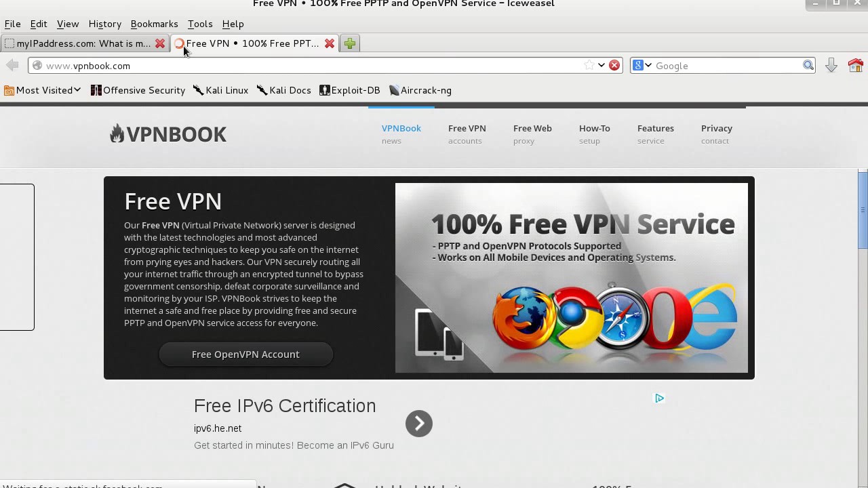The image size is (868, 488).
Task: Click the ipv6.he.net ad link
Action: click(218, 428)
